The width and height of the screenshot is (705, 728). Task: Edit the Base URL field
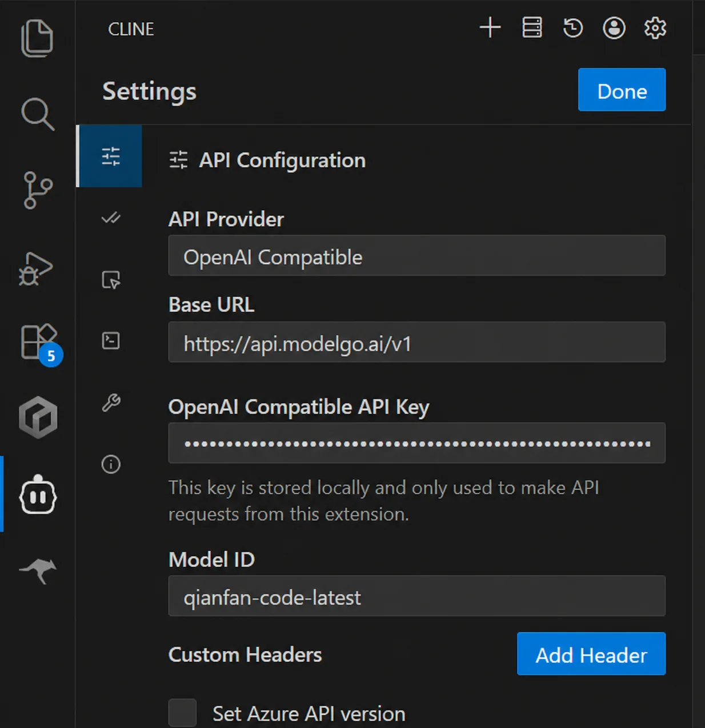(417, 342)
